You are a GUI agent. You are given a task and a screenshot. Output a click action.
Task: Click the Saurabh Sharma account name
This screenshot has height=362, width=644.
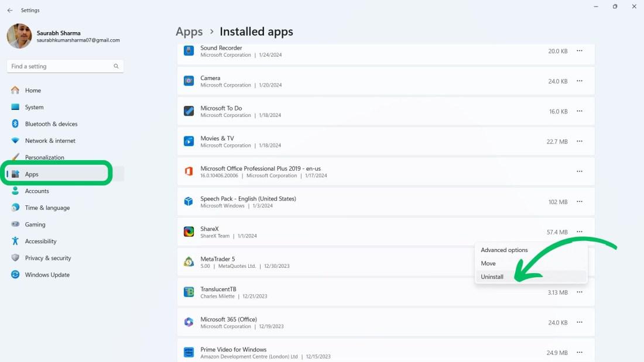pos(59,33)
